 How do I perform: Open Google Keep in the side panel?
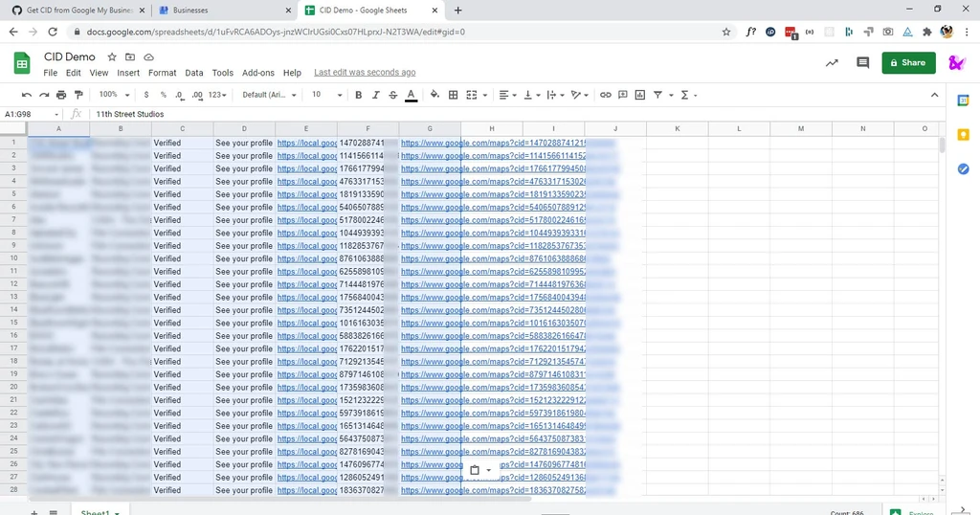(963, 135)
